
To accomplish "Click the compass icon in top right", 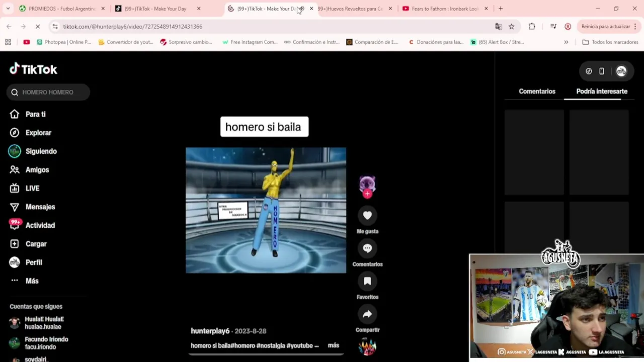I will [x=589, y=71].
